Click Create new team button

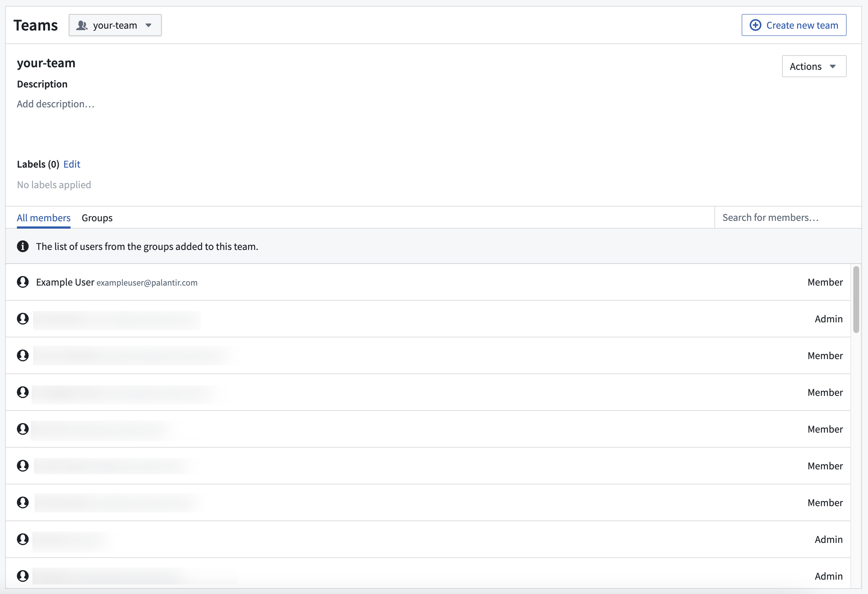tap(794, 25)
